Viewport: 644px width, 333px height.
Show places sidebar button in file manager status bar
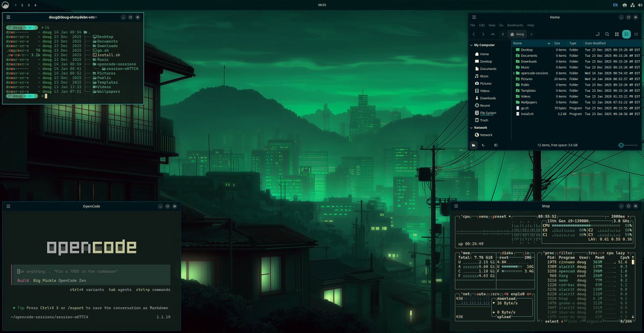474,145
